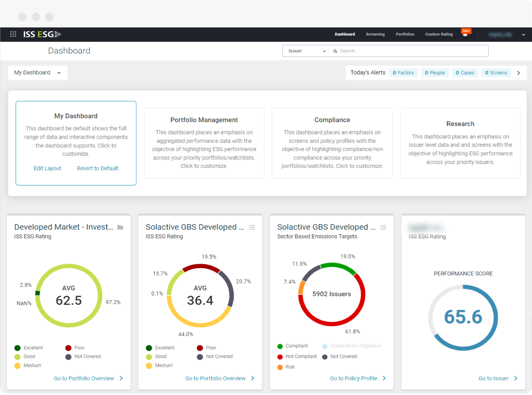Click the ISS ESG logo
Viewport: 532px width, 395px height.
tap(42, 34)
